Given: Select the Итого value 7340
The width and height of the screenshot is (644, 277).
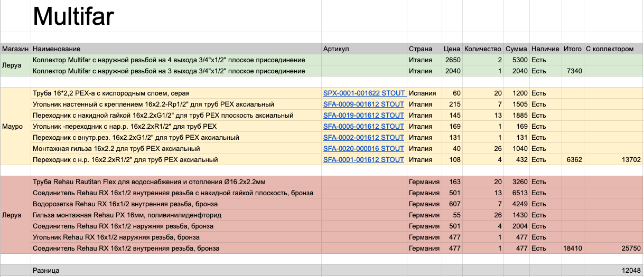Looking at the screenshot, I should pos(573,71).
